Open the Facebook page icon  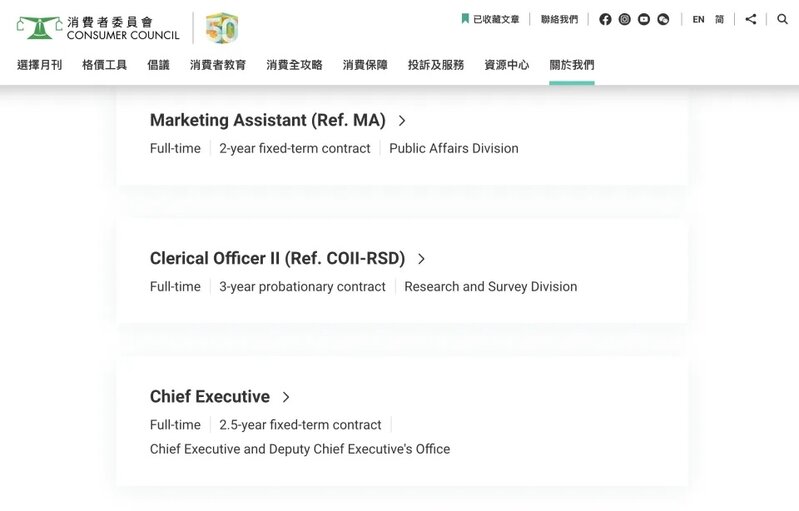(605, 19)
